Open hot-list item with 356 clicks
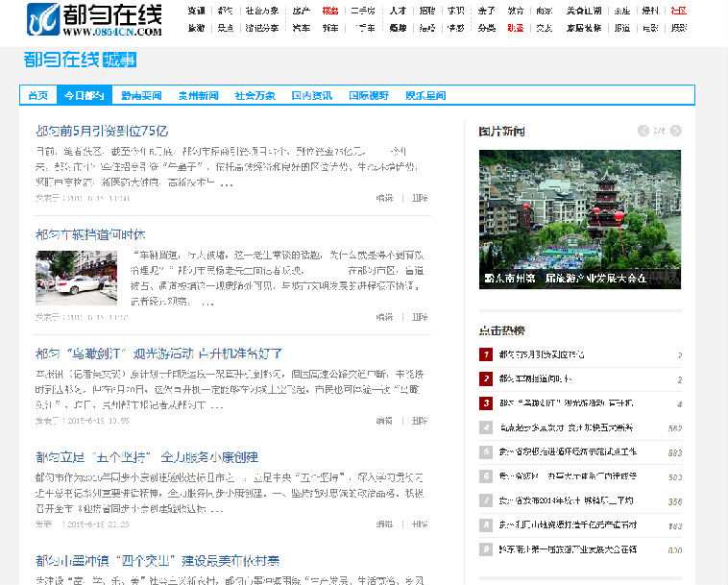This screenshot has height=585, width=728. point(566,500)
